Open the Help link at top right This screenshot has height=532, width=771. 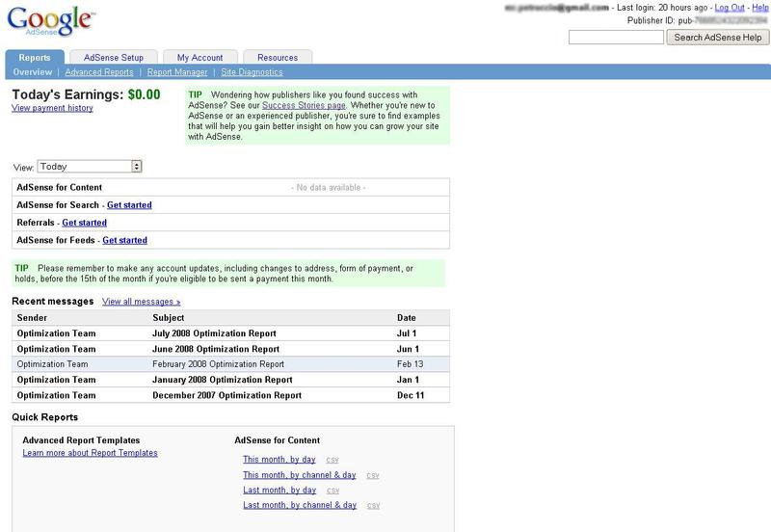(x=759, y=8)
